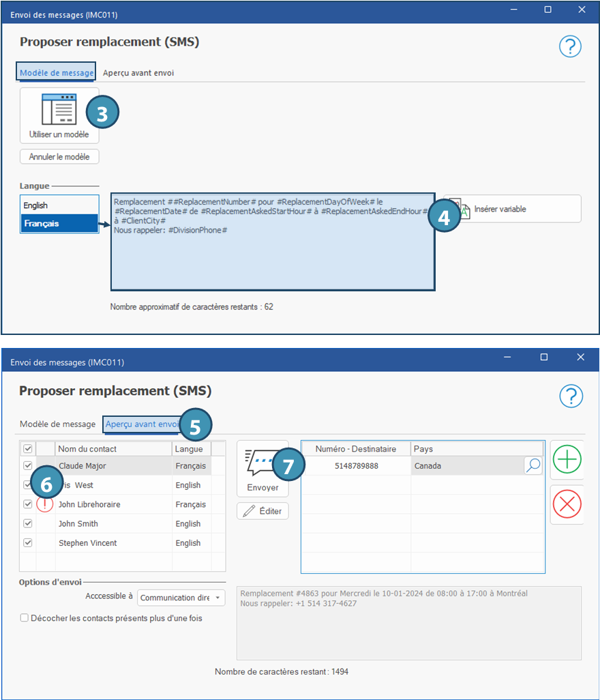This screenshot has width=600, height=700.
Task: Expand the Accessible à dropdown
Action: click(x=218, y=598)
